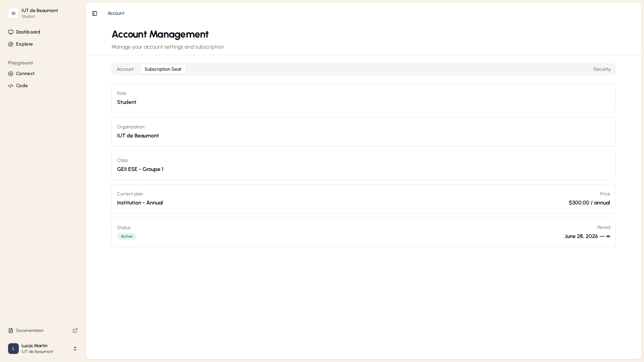
Task: Open the Security tab
Action: coord(602,69)
